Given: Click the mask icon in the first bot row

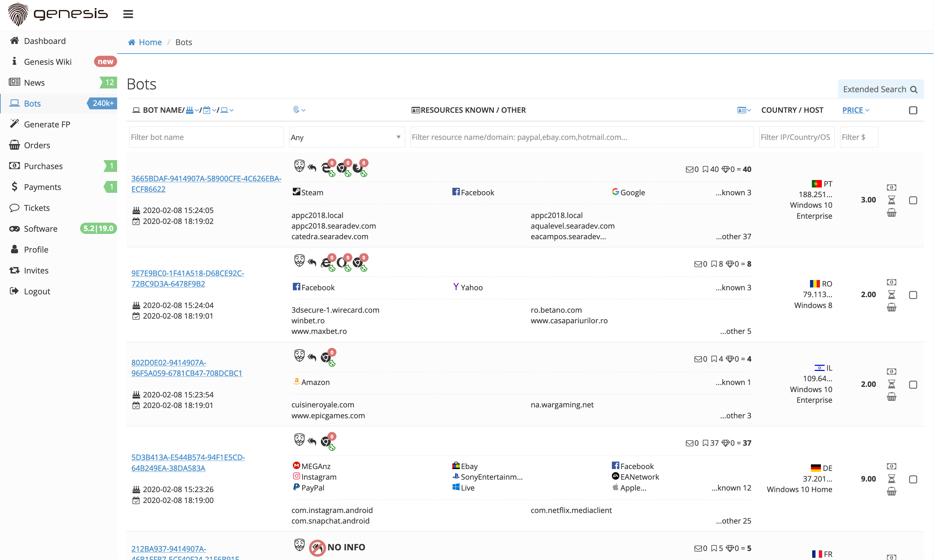Looking at the screenshot, I should coord(299,166).
